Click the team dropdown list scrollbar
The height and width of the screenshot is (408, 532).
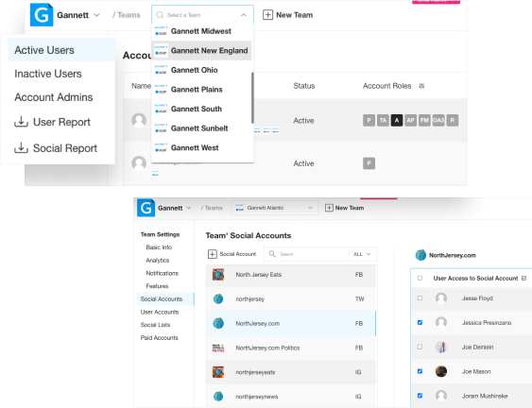(x=252, y=97)
